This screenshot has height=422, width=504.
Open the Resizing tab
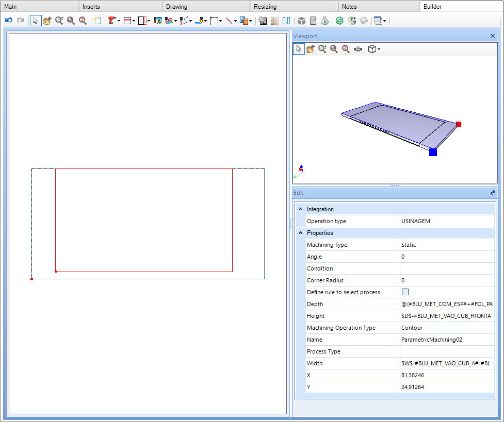point(265,6)
